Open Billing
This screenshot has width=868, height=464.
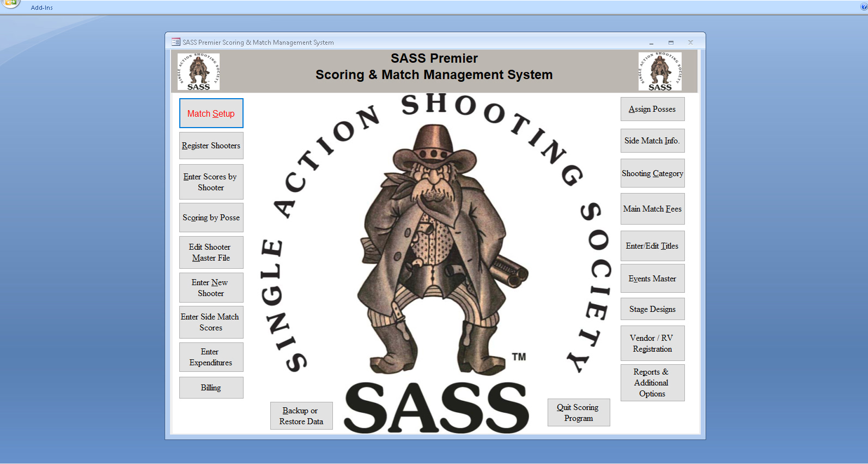tap(211, 388)
